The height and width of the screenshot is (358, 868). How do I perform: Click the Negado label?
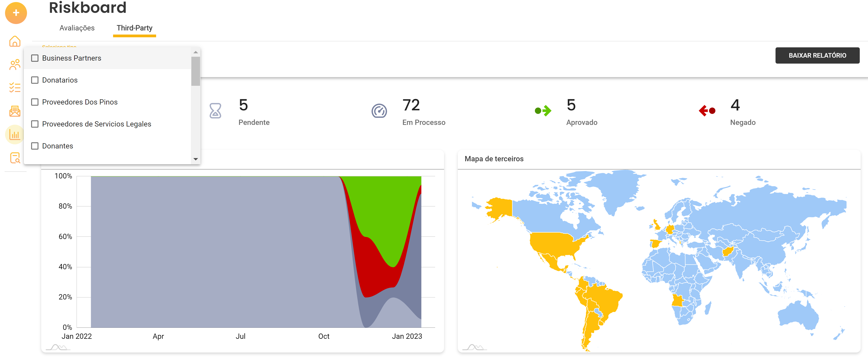click(x=743, y=122)
